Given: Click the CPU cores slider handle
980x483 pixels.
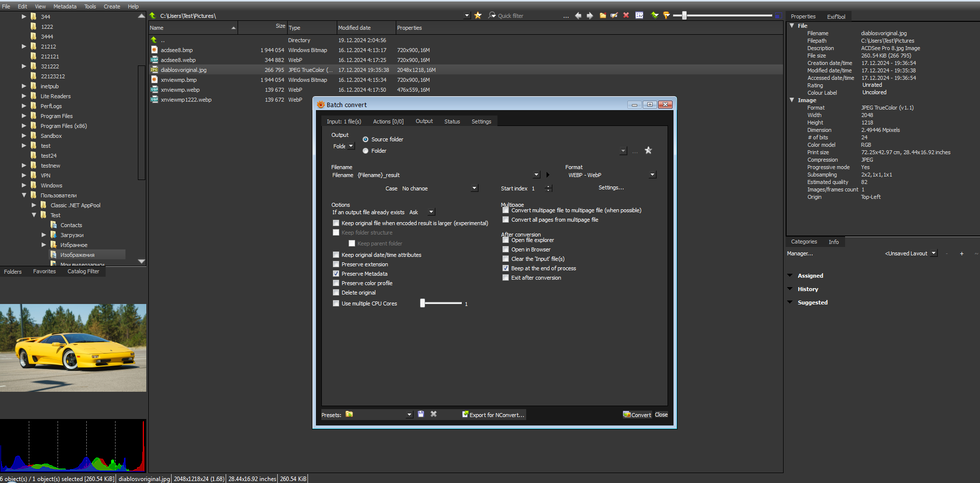Looking at the screenshot, I should point(423,303).
